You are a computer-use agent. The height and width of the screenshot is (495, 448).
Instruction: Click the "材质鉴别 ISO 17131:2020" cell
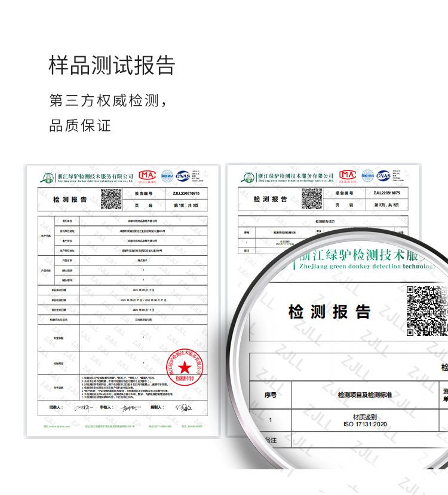point(365,420)
